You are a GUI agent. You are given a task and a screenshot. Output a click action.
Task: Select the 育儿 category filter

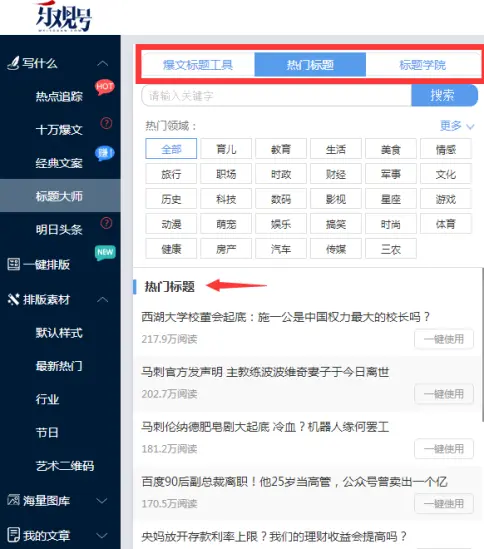click(x=226, y=149)
